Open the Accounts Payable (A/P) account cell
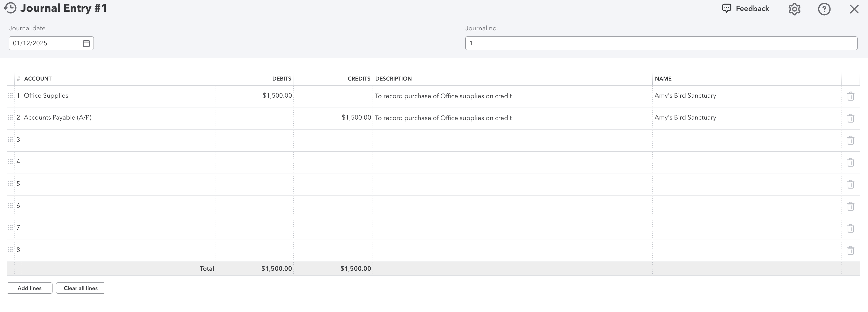 click(x=118, y=118)
